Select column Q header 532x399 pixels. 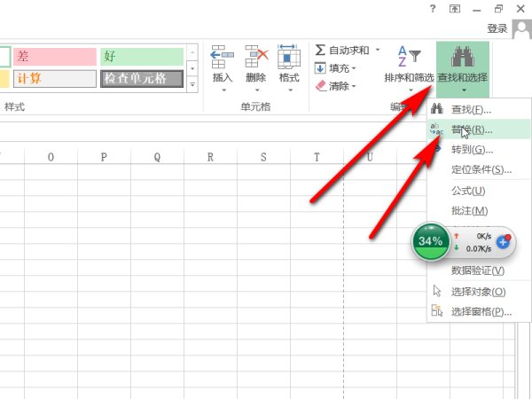click(x=157, y=157)
